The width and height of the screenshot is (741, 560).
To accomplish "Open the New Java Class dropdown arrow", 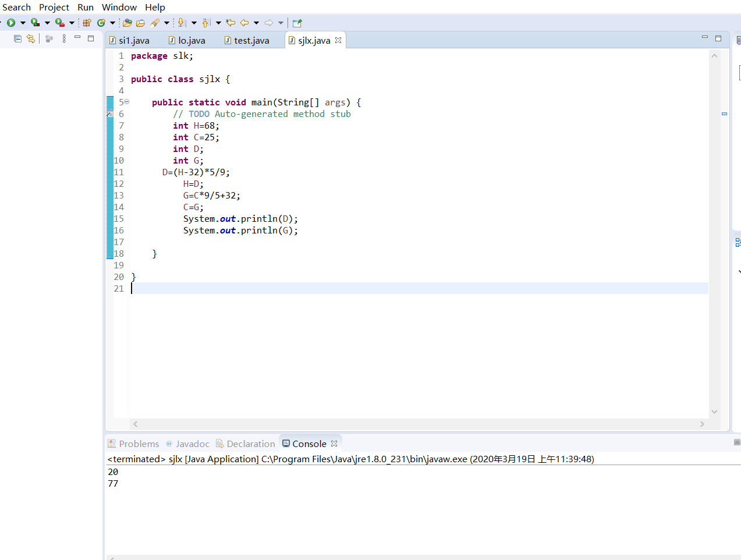I will [112, 23].
